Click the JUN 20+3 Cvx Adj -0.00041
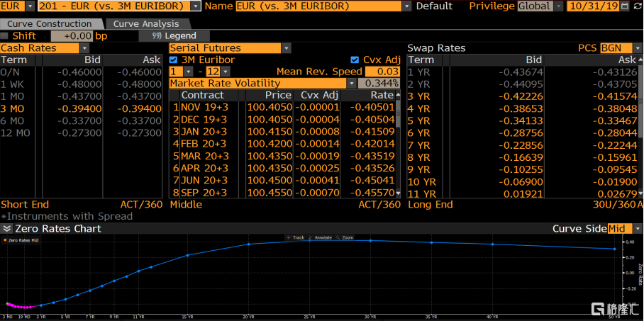 (317, 180)
